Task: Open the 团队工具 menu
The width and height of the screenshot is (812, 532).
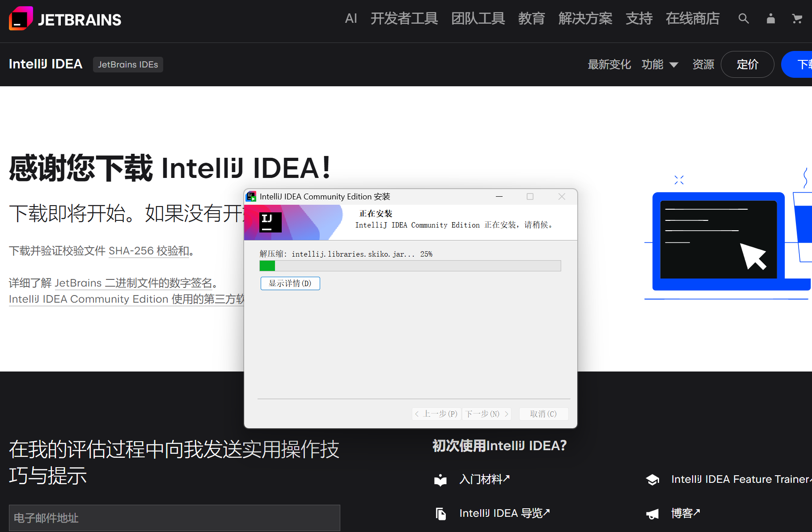Action: pyautogui.click(x=478, y=18)
